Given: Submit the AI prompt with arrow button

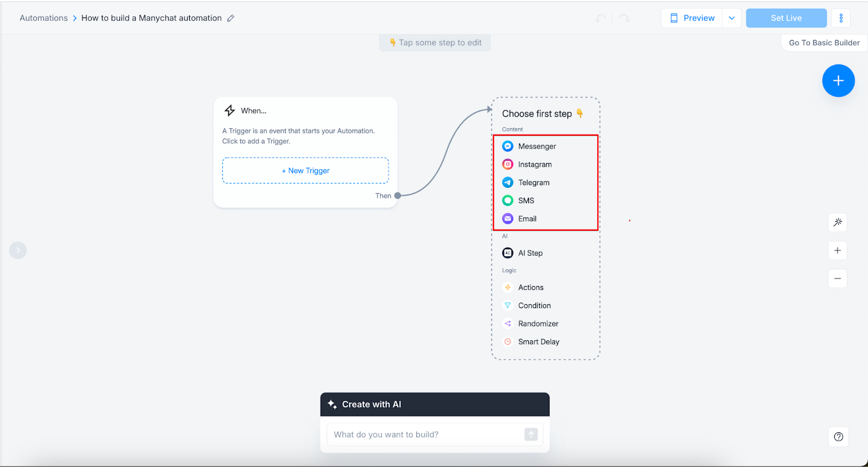Looking at the screenshot, I should tap(531, 434).
